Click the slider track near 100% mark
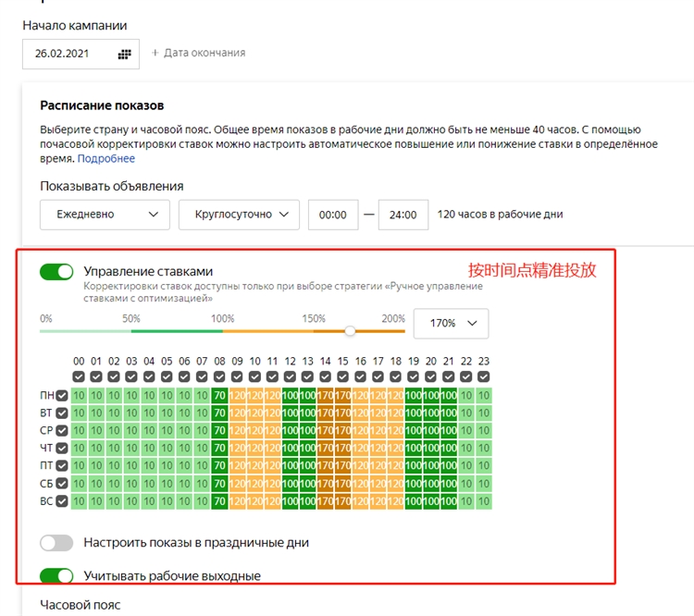Image resolution: width=694 pixels, height=616 pixels. (x=223, y=331)
